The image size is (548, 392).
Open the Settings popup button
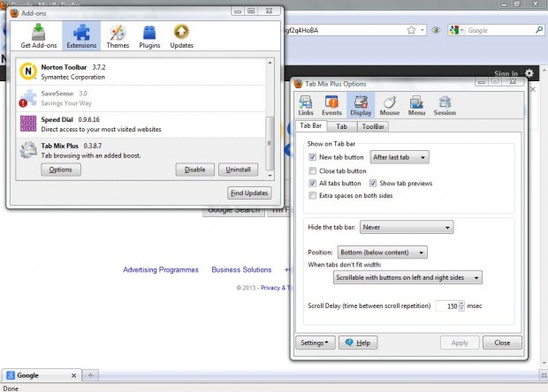pyautogui.click(x=316, y=343)
